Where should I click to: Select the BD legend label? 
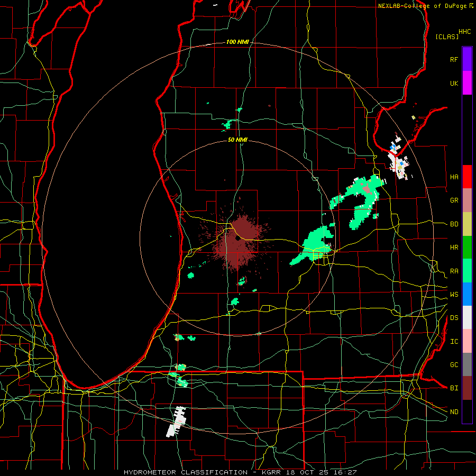(454, 224)
